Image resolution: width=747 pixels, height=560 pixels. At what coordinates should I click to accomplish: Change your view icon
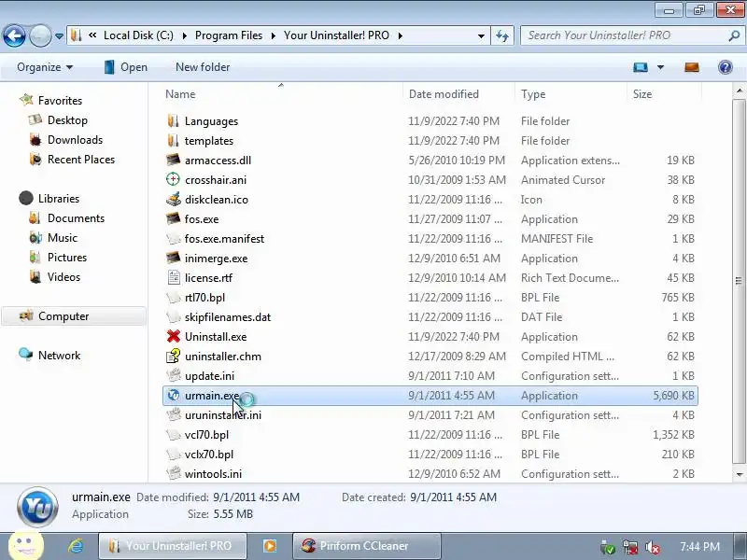coord(641,67)
